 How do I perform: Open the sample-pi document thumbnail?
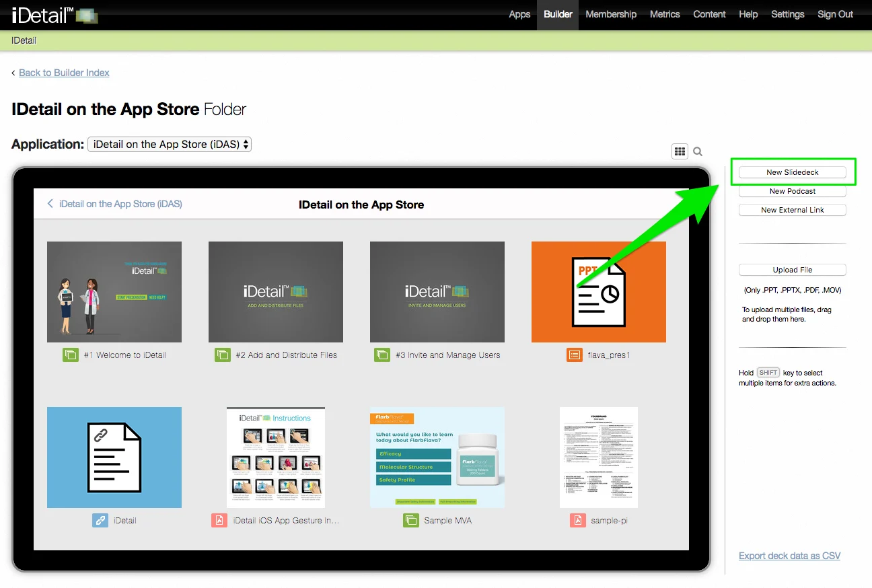coord(599,457)
